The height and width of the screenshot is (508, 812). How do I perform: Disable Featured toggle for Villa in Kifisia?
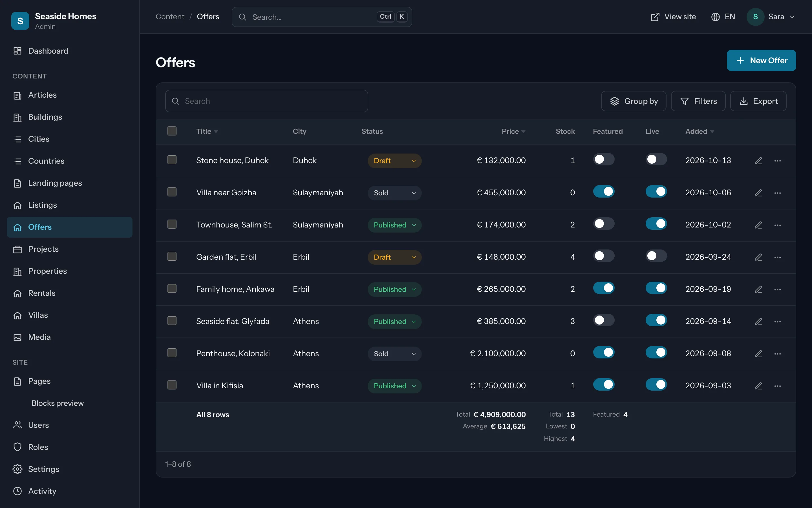pyautogui.click(x=603, y=384)
